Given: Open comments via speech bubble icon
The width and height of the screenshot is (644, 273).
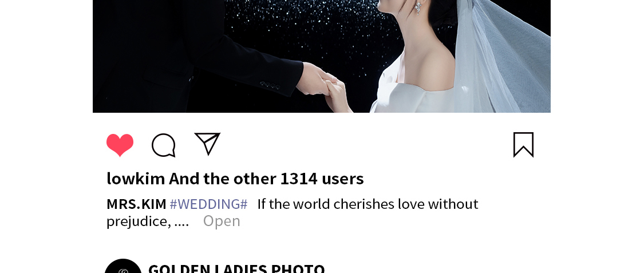Looking at the screenshot, I should (164, 145).
